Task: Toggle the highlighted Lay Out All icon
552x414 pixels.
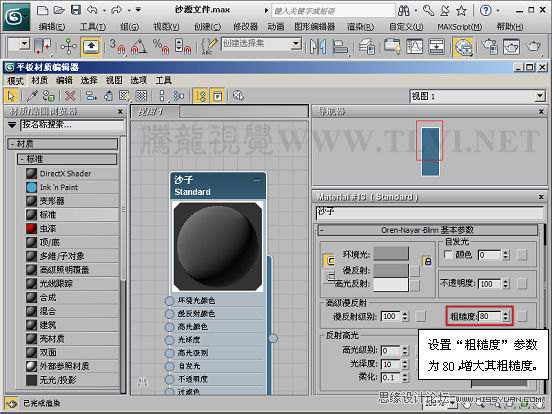Action: [x=200, y=96]
